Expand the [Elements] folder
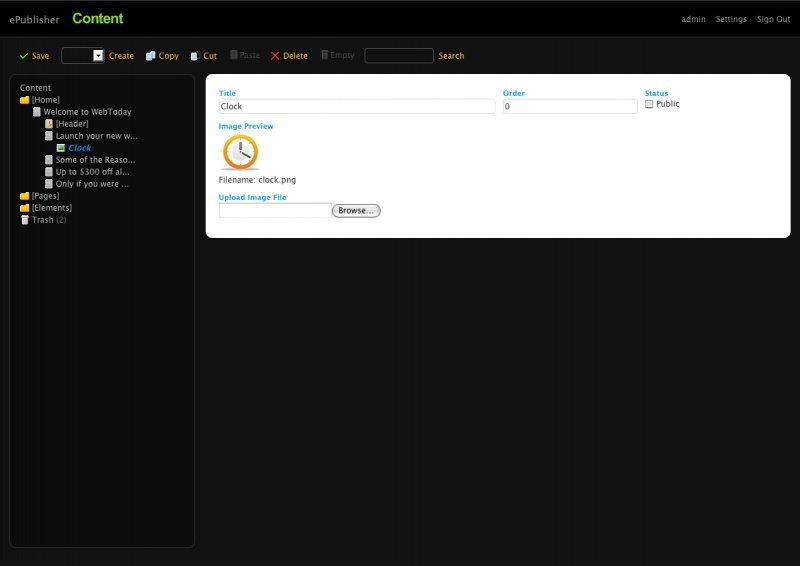Screen dimensions: 800x566 pyautogui.click(x=25, y=208)
